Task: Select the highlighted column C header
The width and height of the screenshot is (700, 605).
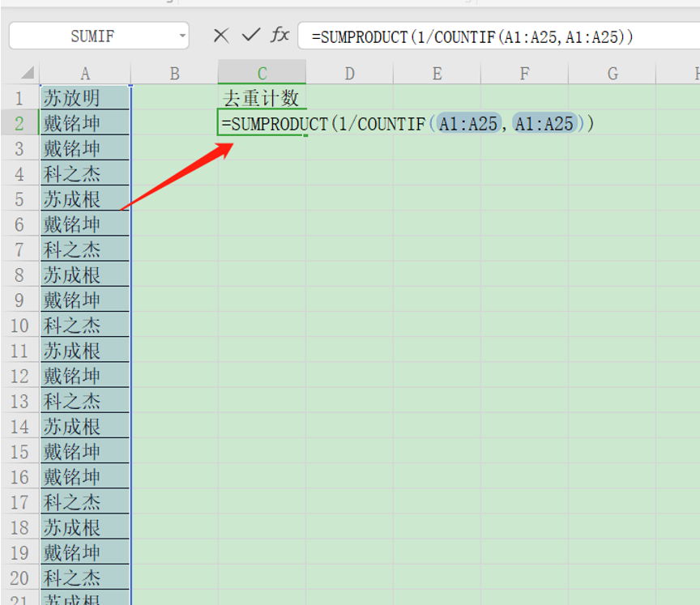Action: [262, 73]
